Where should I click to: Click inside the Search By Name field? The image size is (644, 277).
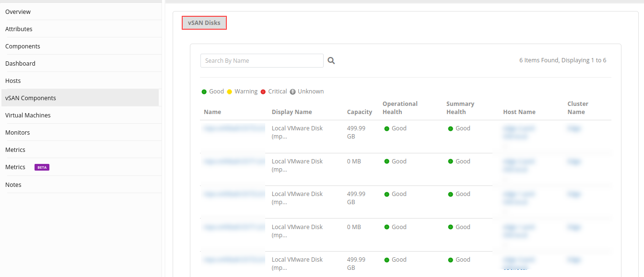point(261,60)
